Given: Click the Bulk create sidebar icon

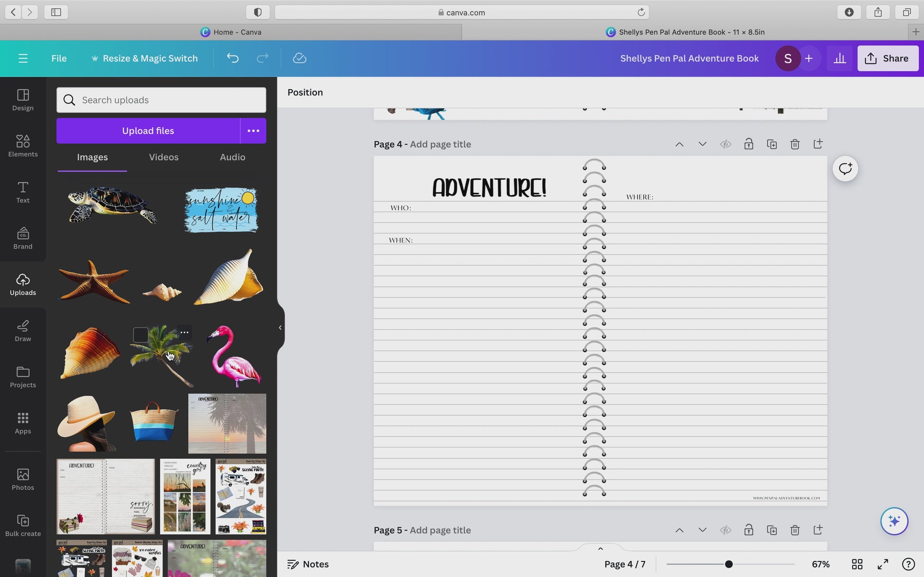Looking at the screenshot, I should pos(23,525).
